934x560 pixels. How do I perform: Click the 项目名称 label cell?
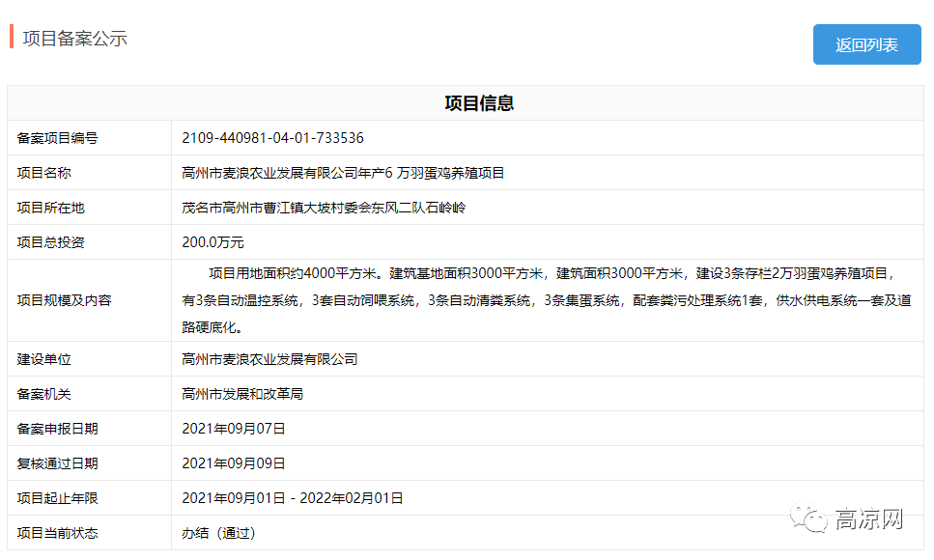pos(90,173)
